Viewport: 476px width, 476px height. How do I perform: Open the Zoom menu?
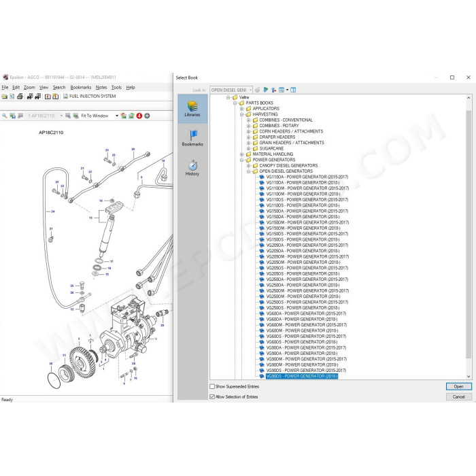point(29,88)
